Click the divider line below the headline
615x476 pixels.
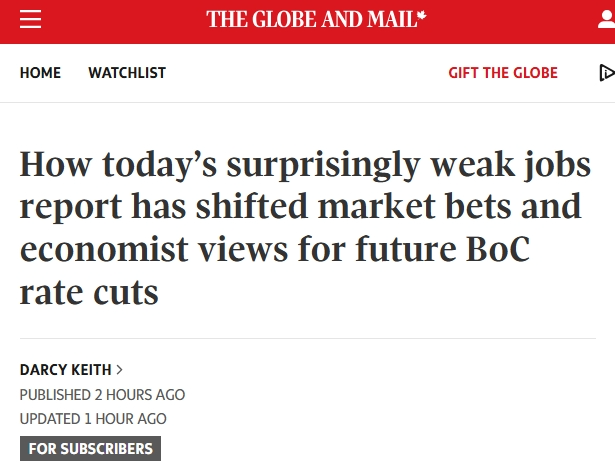point(308,338)
